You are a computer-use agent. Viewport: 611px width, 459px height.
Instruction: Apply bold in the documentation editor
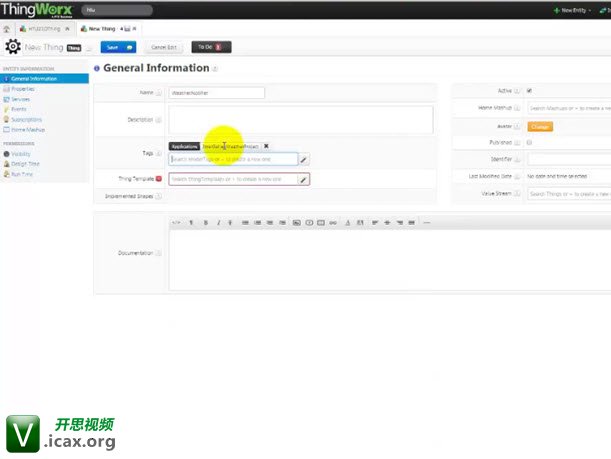pyautogui.click(x=206, y=223)
